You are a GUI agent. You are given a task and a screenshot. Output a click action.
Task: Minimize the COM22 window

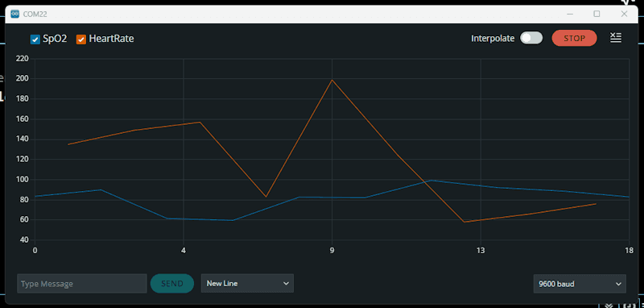[x=570, y=14]
